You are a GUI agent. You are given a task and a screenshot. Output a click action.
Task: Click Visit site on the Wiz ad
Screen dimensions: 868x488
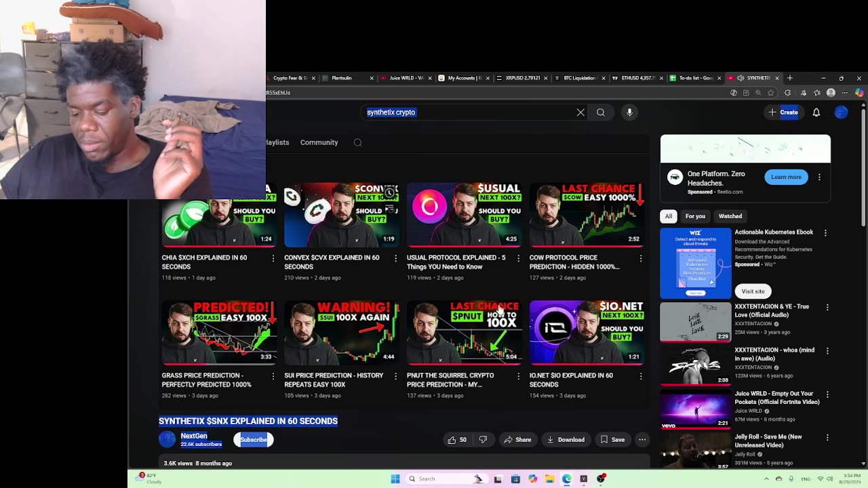coord(753,291)
